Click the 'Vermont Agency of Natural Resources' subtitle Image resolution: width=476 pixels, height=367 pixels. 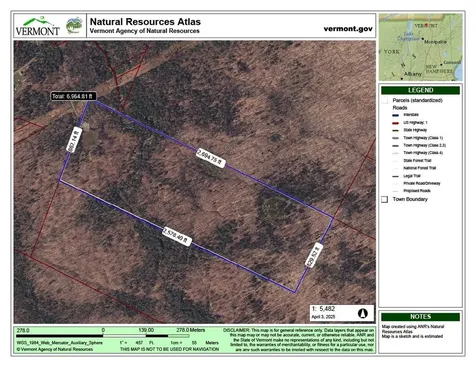[x=145, y=31]
